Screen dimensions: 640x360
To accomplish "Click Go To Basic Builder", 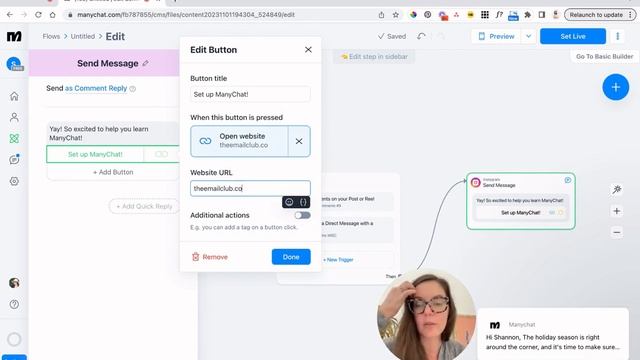I will 604,57.
